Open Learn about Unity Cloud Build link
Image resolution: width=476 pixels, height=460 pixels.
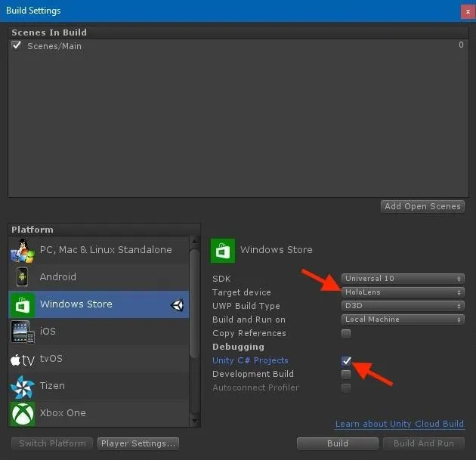pyautogui.click(x=400, y=424)
